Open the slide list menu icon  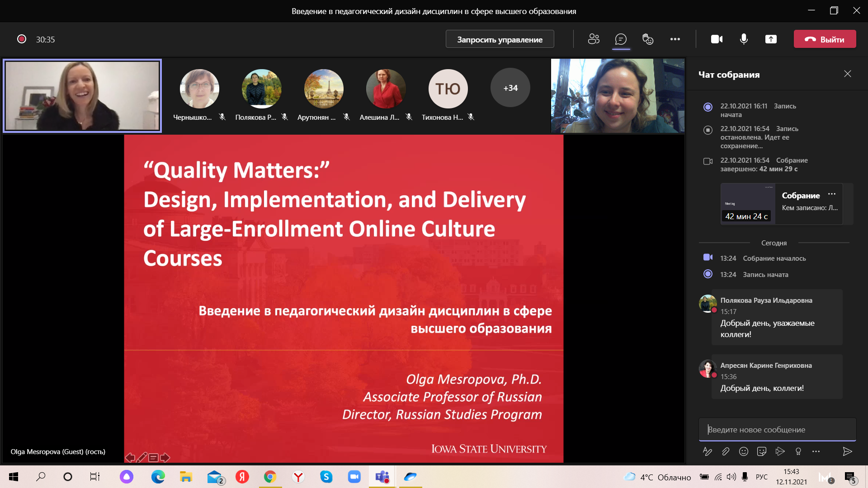[x=153, y=458]
